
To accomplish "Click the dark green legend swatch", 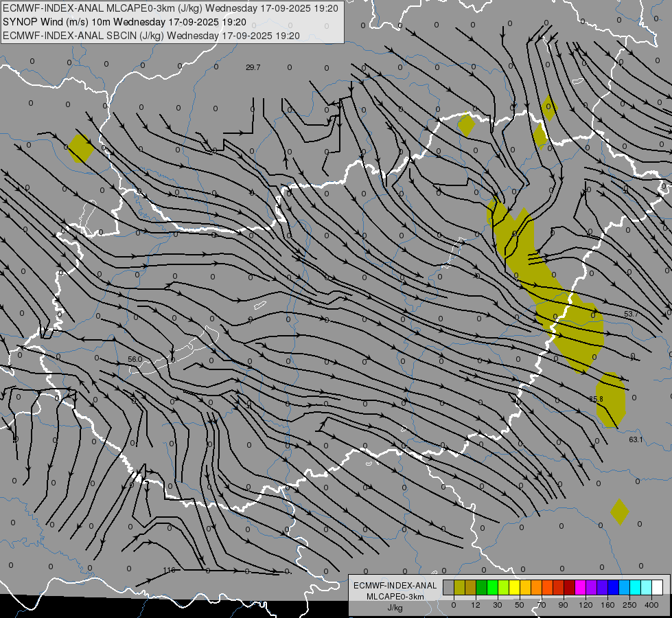I will pos(481,587).
